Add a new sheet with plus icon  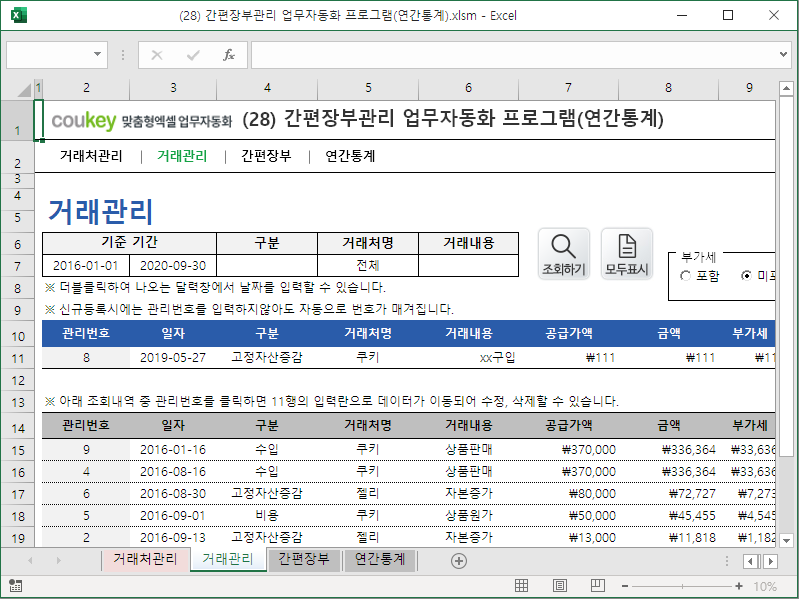tap(459, 561)
